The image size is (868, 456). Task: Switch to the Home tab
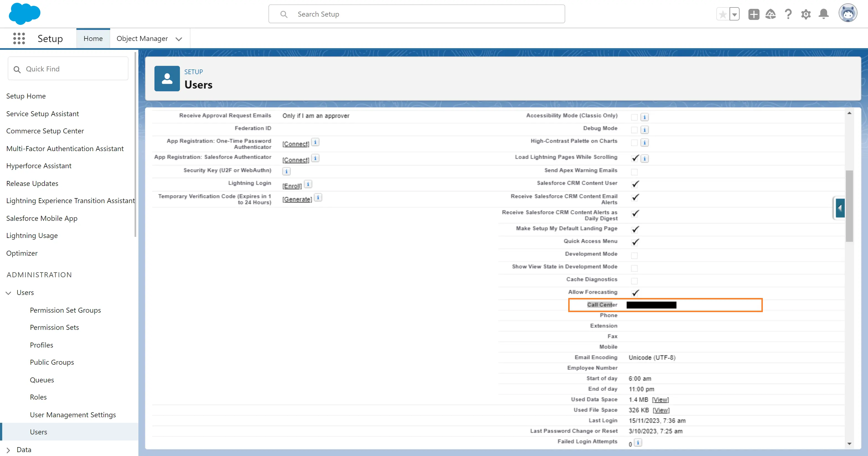[93, 38]
